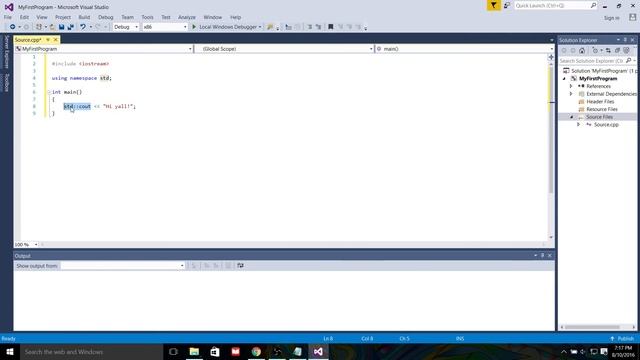Close the Source.cpp tab
This screenshot has width=640, height=360.
click(56, 40)
